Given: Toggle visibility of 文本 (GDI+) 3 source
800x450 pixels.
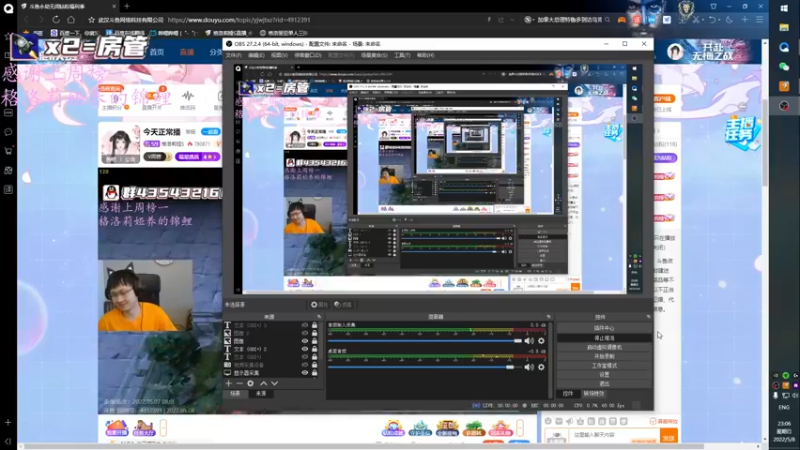Looking at the screenshot, I should (x=305, y=325).
